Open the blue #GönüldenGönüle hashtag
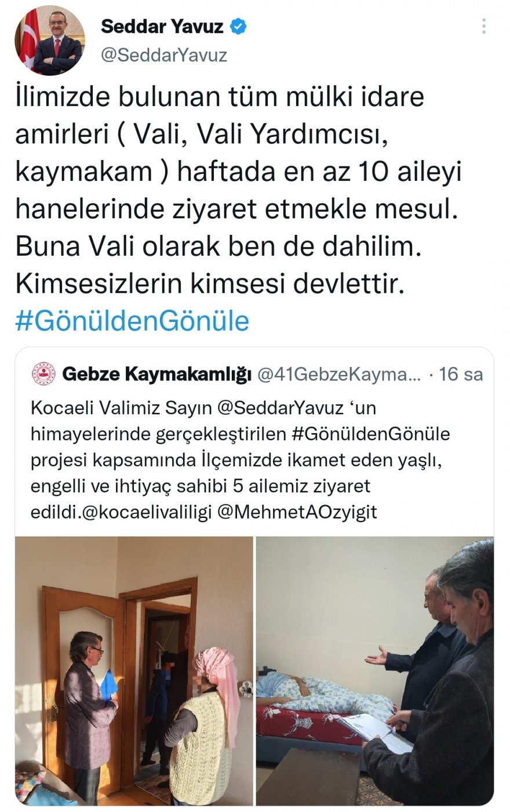This screenshot has height=812, width=510. 132,321
